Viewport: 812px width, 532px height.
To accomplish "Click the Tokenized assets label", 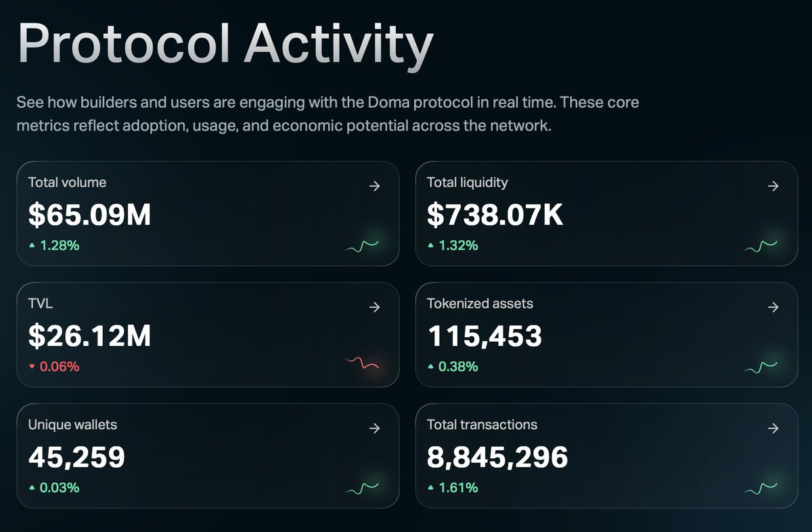I will [480, 304].
